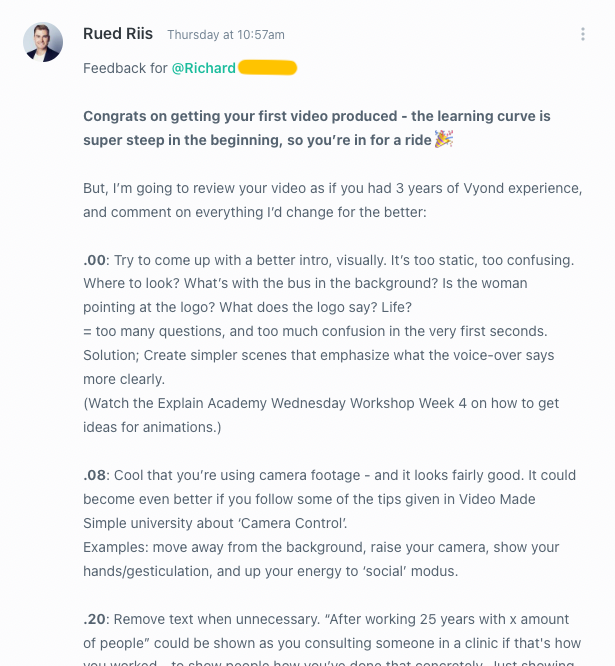Viewport: 615px width, 666px height.
Task: Open the Rued Riis author name link
Action: click(118, 34)
